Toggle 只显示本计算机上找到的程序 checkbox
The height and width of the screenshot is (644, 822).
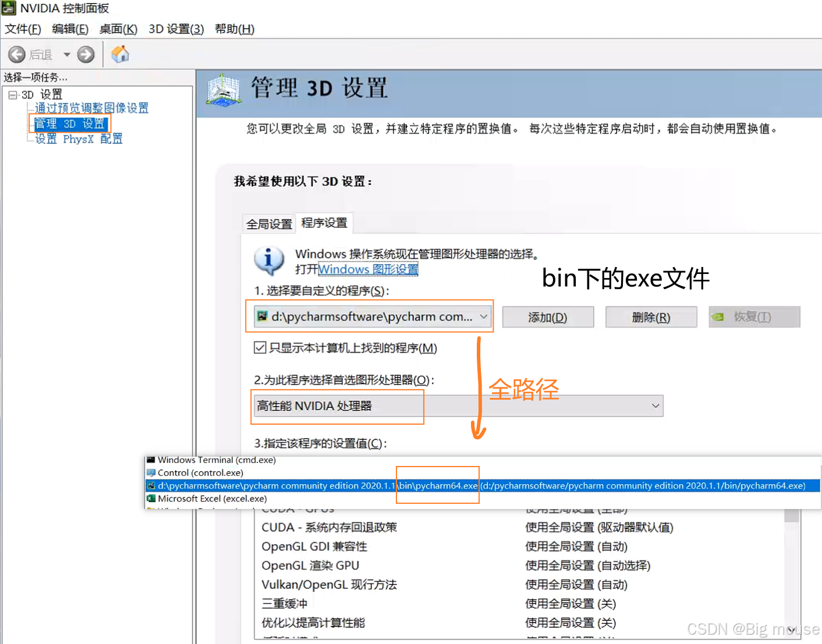(x=260, y=348)
